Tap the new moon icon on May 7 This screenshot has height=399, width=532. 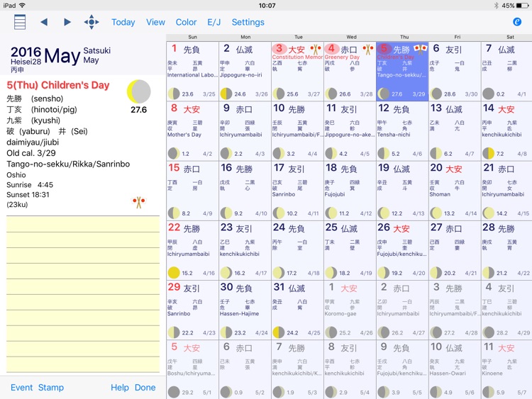[x=488, y=94]
